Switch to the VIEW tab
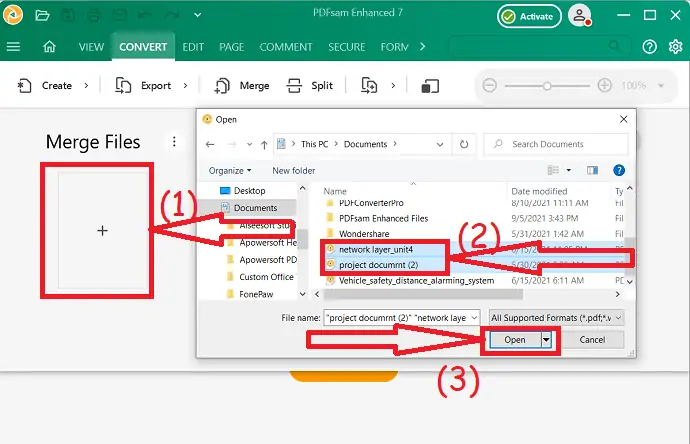This screenshot has width=690, height=444. pyautogui.click(x=91, y=47)
